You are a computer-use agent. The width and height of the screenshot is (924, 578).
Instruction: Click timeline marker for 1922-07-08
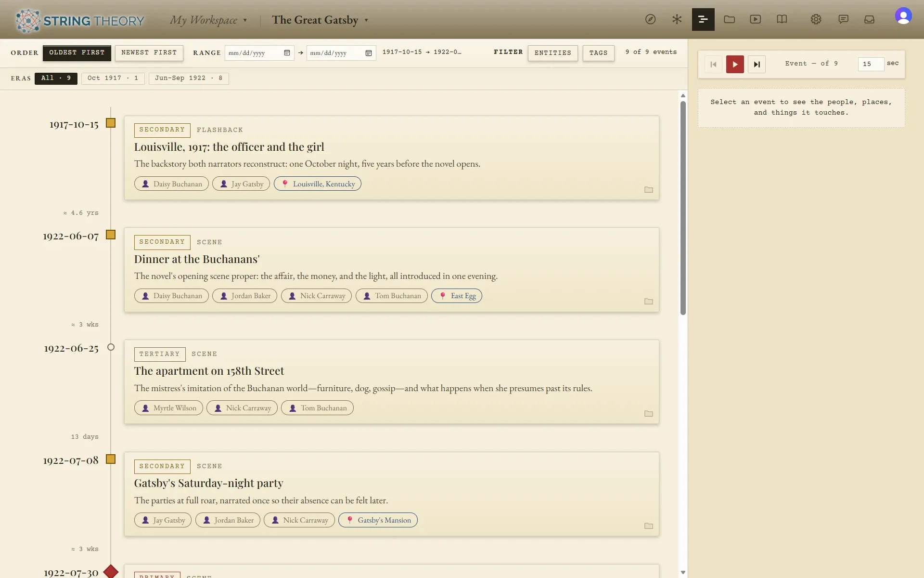pos(111,459)
